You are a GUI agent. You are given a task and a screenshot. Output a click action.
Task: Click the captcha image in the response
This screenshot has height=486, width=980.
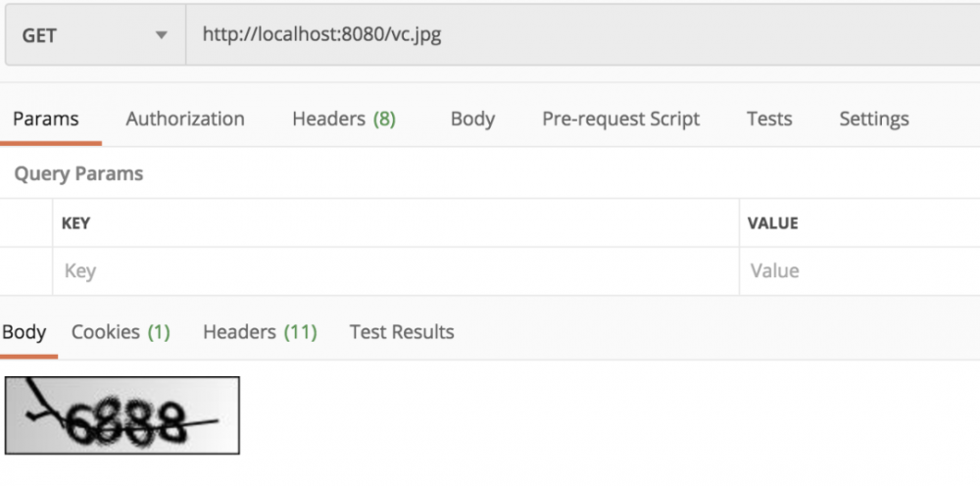coord(122,414)
